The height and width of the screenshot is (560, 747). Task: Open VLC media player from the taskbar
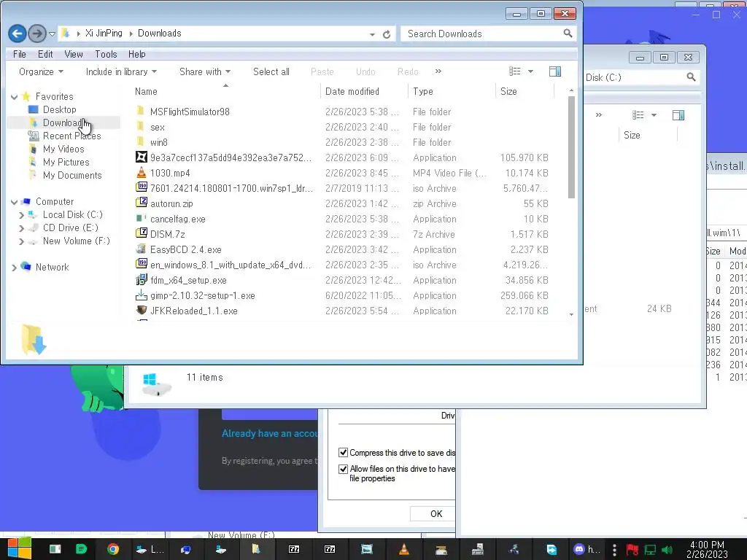(404, 550)
